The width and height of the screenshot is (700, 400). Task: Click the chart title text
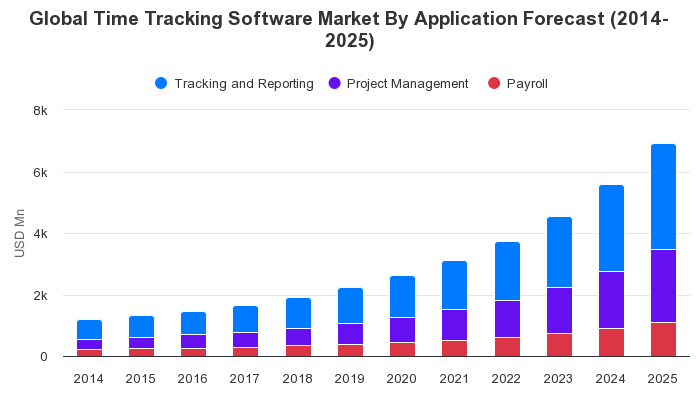pyautogui.click(x=349, y=29)
